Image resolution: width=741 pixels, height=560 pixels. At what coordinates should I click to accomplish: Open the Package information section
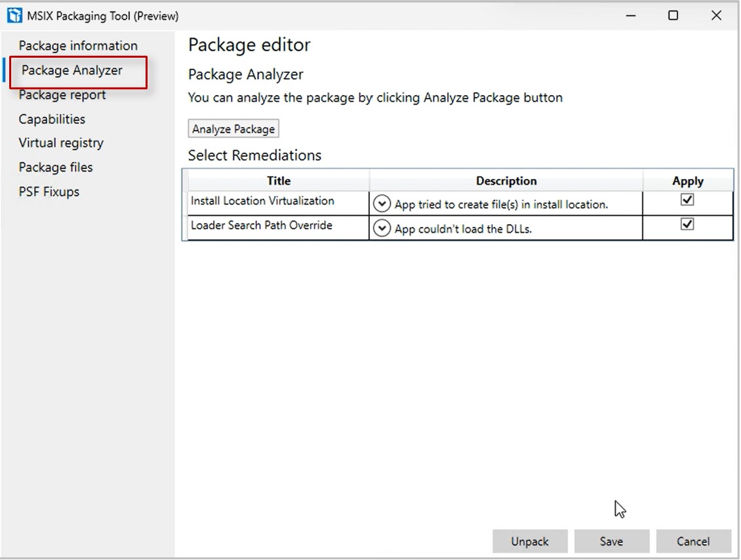[78, 46]
